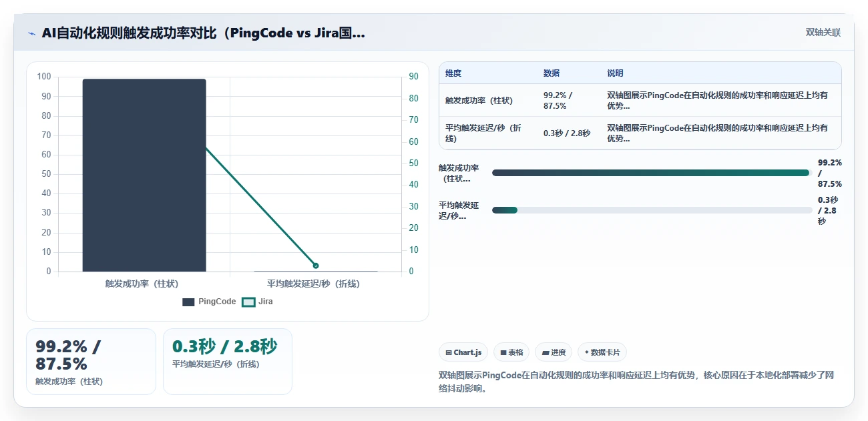The width and height of the screenshot is (868, 421).
Task: Click the 说明 column header
Action: click(615, 73)
